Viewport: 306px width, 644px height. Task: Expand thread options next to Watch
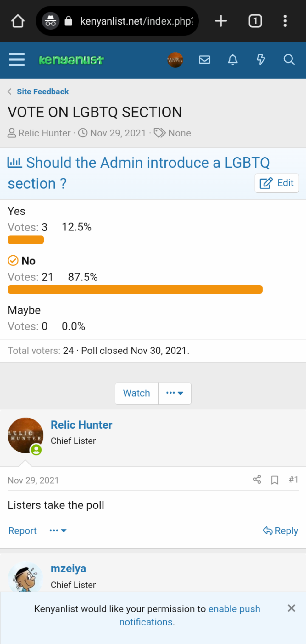(x=175, y=393)
